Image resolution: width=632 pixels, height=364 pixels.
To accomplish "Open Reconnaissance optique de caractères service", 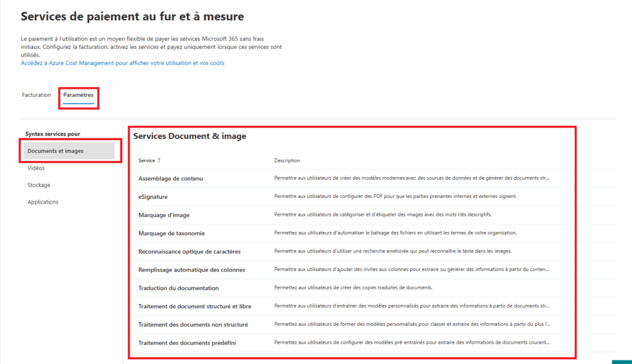I will [x=189, y=252].
